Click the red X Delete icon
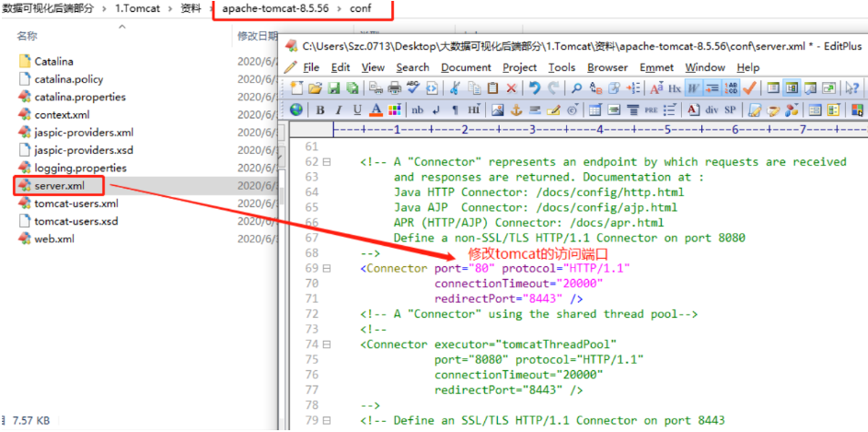The image size is (868, 432). (x=511, y=87)
